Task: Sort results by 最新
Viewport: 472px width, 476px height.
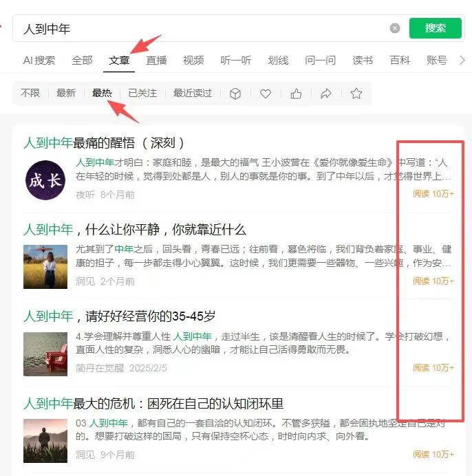Action: pos(66,93)
